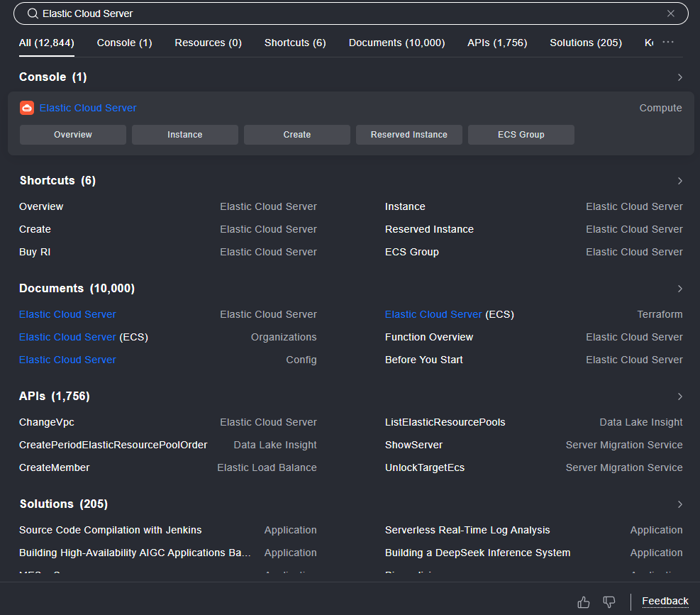Expand the APIs results chevron
Screen dimensions: 700x615
(680, 397)
